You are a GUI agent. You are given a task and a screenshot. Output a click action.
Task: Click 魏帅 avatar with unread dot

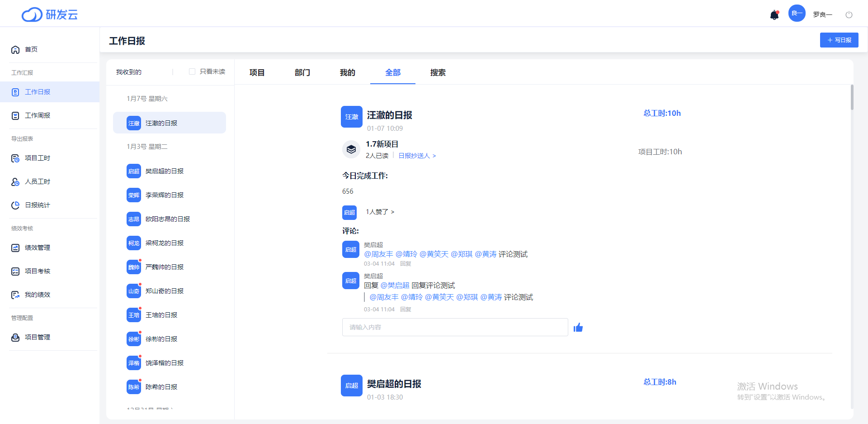click(134, 267)
